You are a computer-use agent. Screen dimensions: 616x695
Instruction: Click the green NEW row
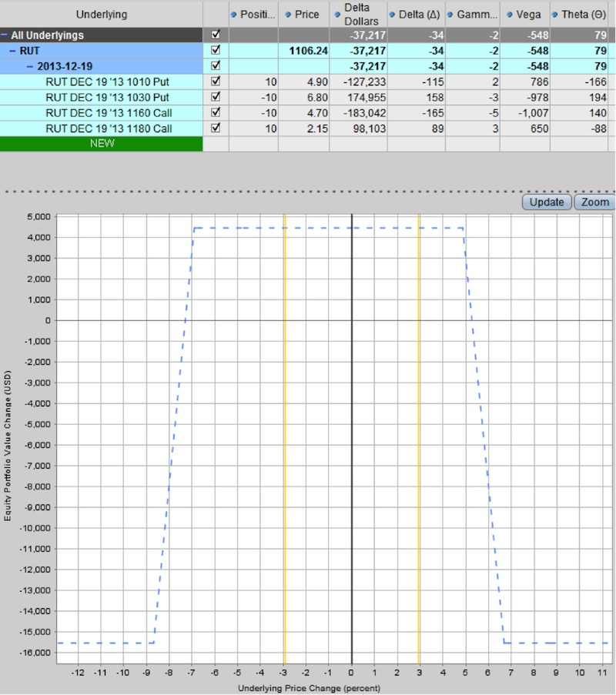click(x=102, y=144)
